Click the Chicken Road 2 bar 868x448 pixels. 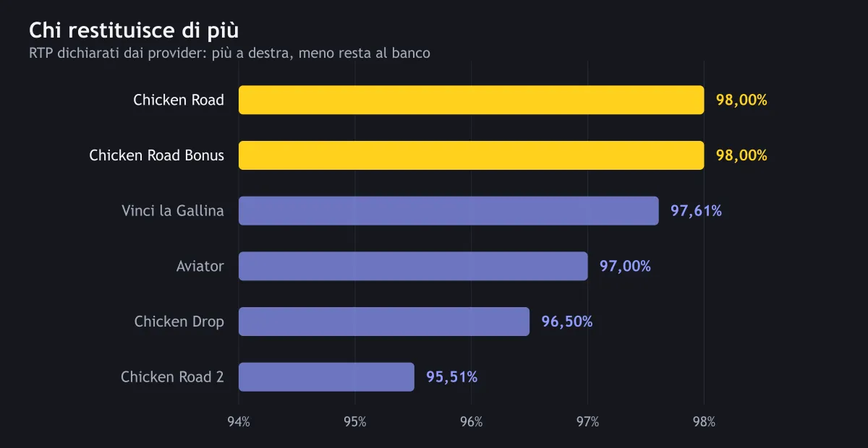[326, 377]
